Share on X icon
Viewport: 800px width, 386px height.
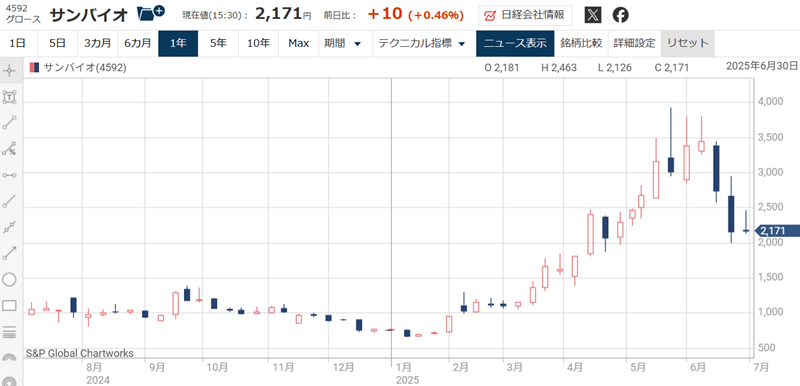[x=592, y=15]
